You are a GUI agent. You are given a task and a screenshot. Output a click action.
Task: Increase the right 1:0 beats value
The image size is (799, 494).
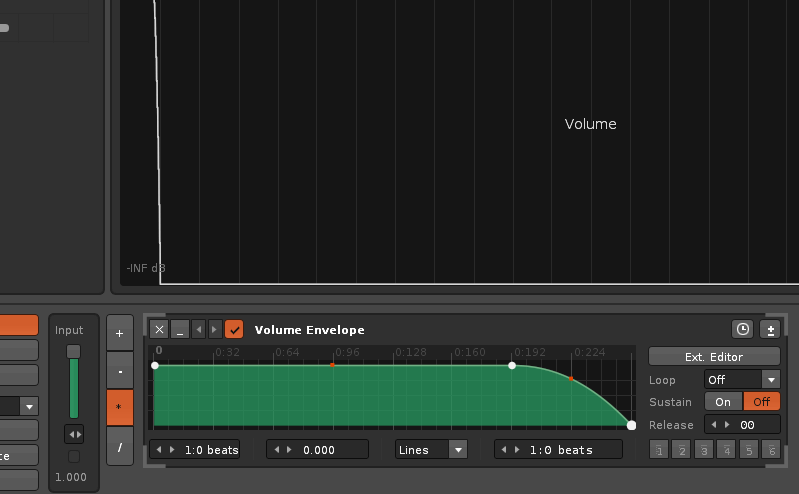[x=517, y=450]
